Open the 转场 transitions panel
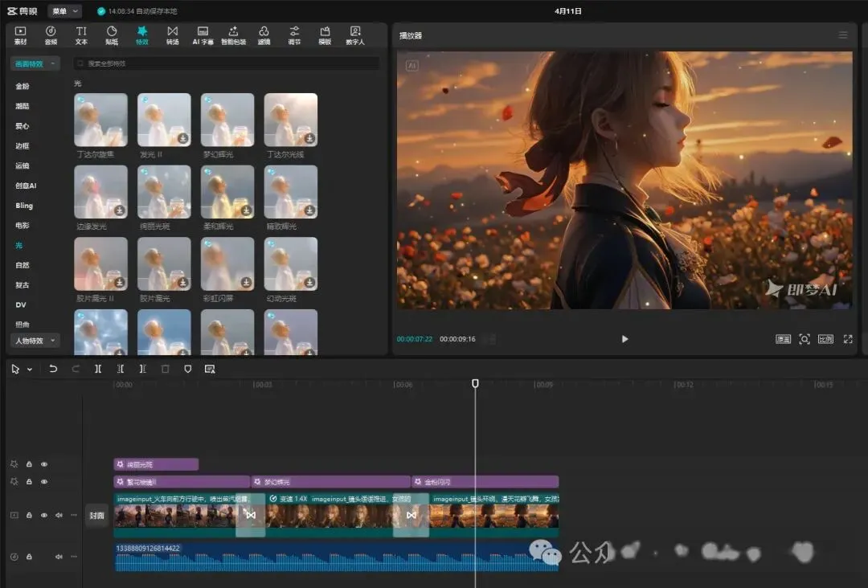Image resolution: width=868 pixels, height=588 pixels. pos(173,35)
